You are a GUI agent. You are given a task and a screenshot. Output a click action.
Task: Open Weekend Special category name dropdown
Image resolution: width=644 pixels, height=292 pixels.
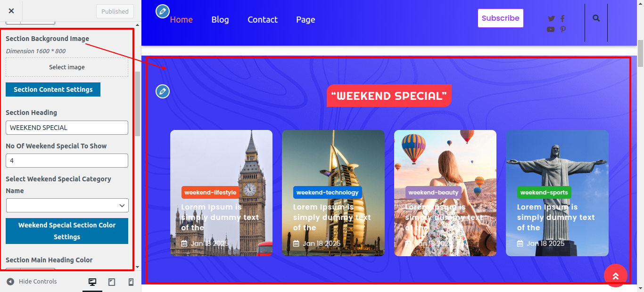coord(67,205)
